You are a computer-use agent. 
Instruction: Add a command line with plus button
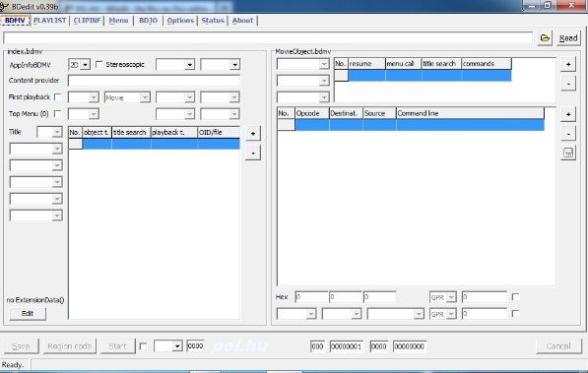point(568,114)
